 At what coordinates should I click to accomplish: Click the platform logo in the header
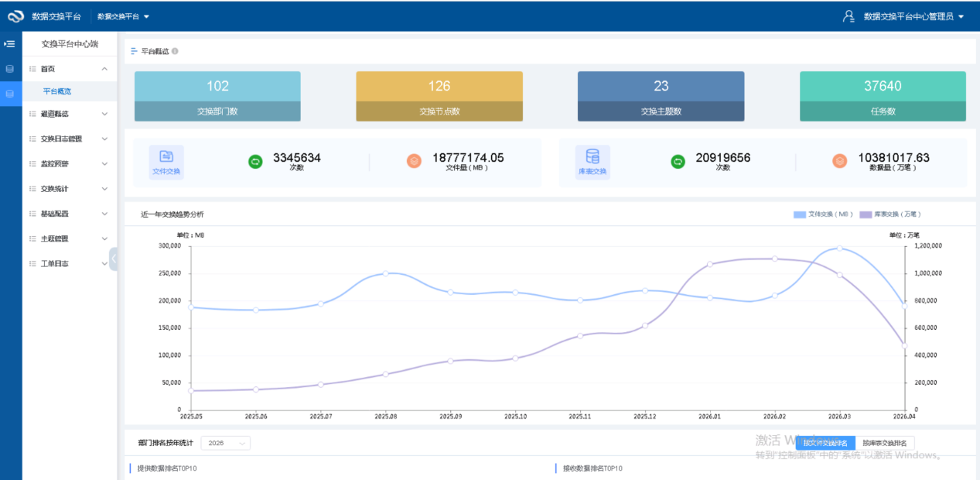tap(16, 15)
